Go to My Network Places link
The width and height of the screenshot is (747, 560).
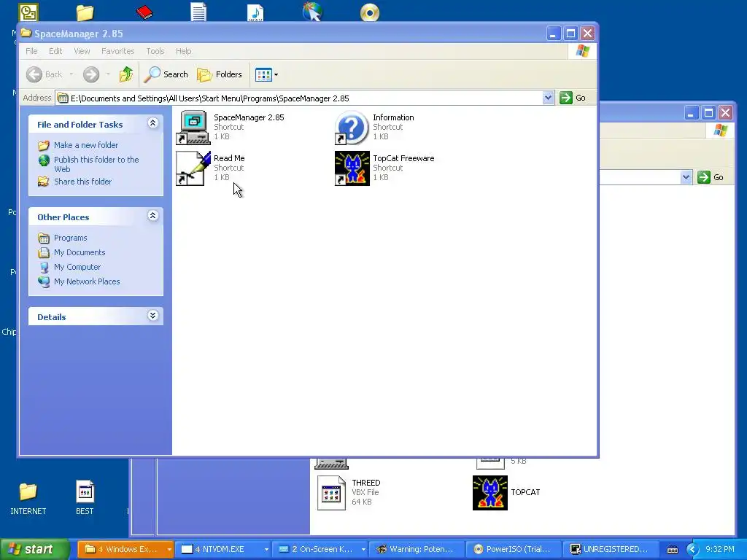coord(87,281)
